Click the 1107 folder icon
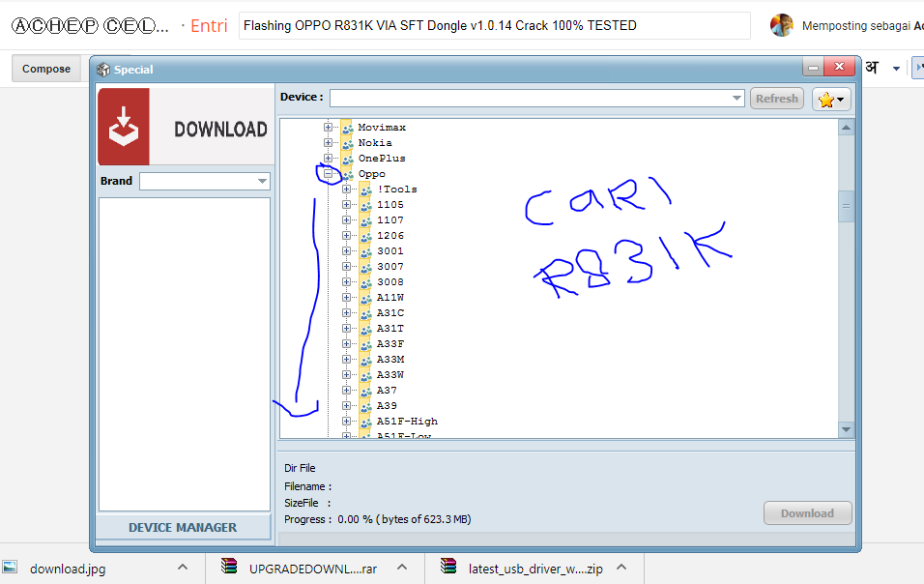The height and width of the screenshot is (584, 924). (x=366, y=219)
